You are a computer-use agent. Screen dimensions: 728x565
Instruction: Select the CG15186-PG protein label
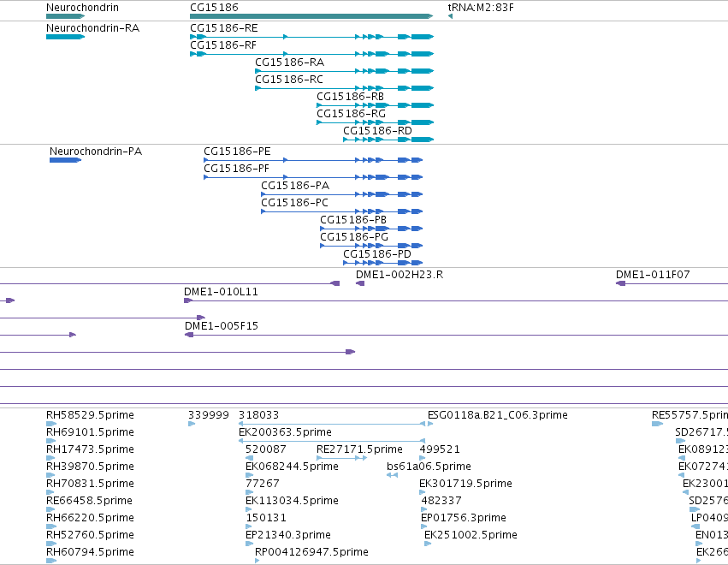coord(354,237)
